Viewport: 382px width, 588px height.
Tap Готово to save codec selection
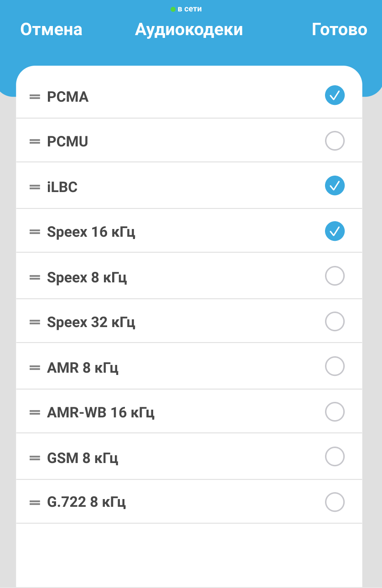coord(339,30)
